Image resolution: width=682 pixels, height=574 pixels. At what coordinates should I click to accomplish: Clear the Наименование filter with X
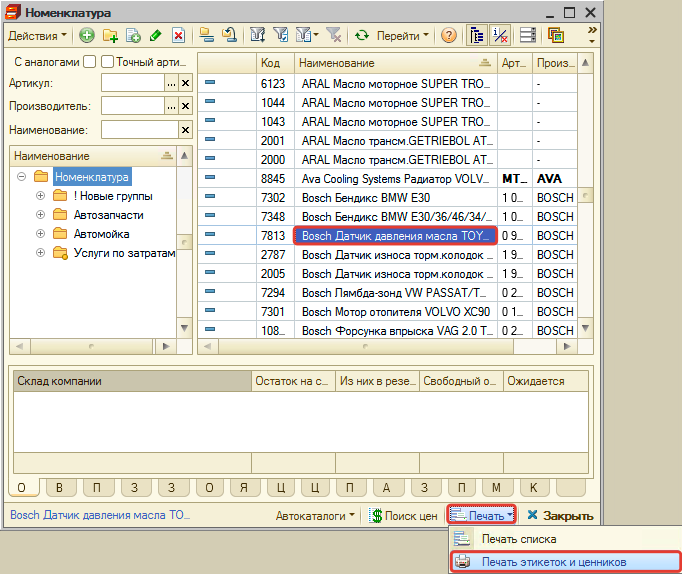click(185, 130)
